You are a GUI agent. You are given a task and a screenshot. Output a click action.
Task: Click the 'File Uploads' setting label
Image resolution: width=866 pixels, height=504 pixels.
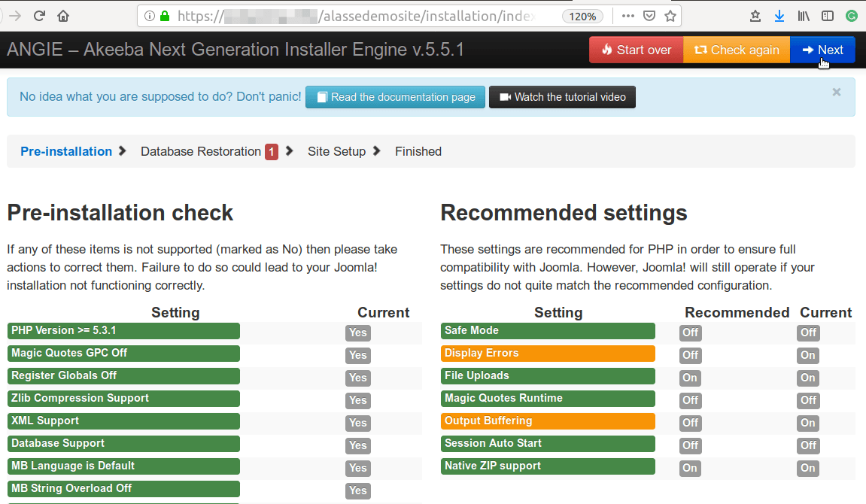point(548,376)
